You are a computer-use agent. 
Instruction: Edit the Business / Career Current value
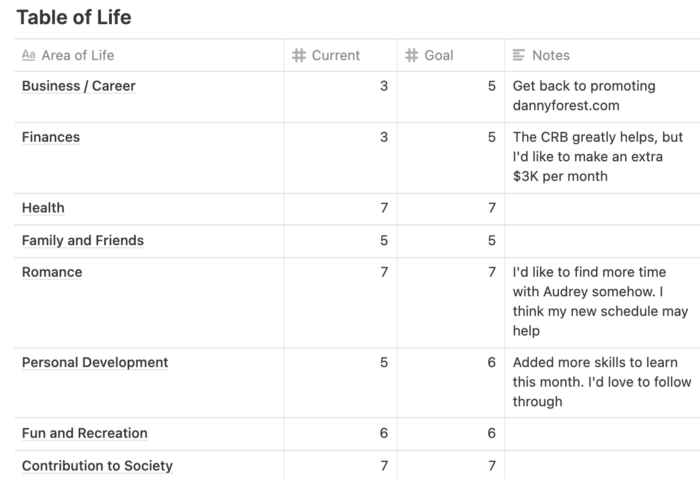coord(340,97)
